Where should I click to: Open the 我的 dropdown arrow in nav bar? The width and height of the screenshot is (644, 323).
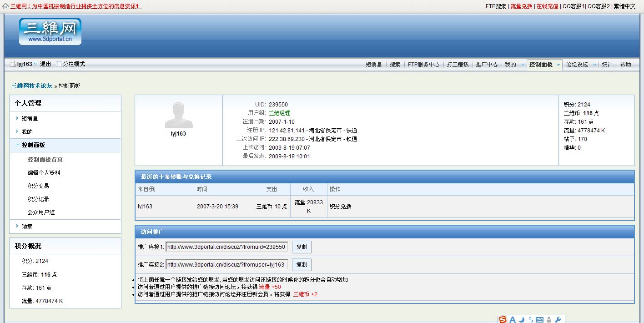(523, 65)
